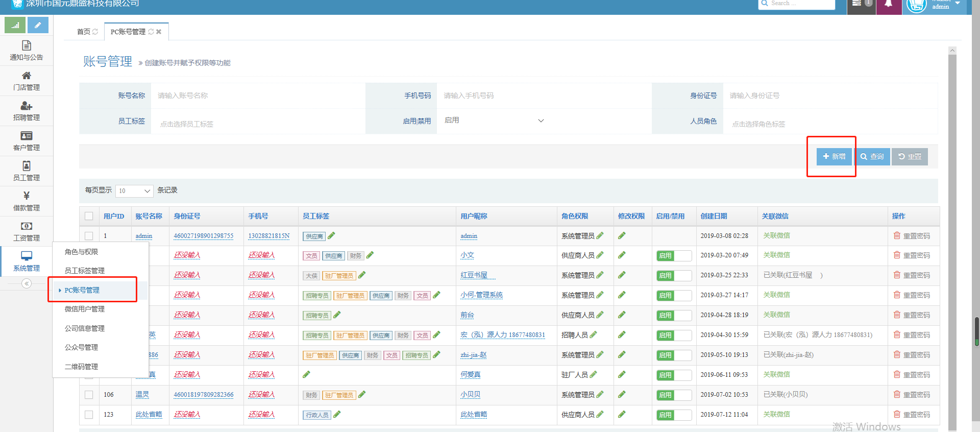Check the select-all checkbox in table header
Screen dimensions: 980x432
click(89, 216)
